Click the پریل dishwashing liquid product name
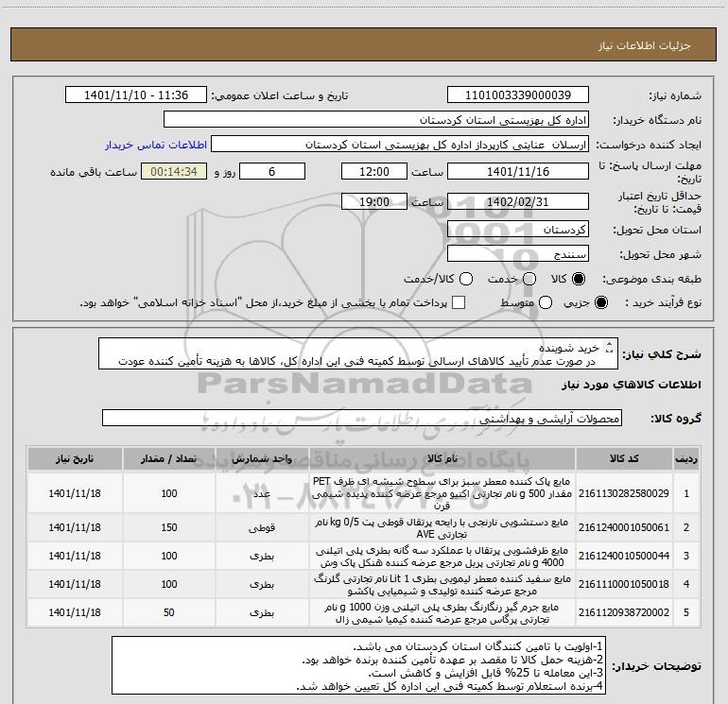The height and width of the screenshot is (704, 728). coord(442,557)
